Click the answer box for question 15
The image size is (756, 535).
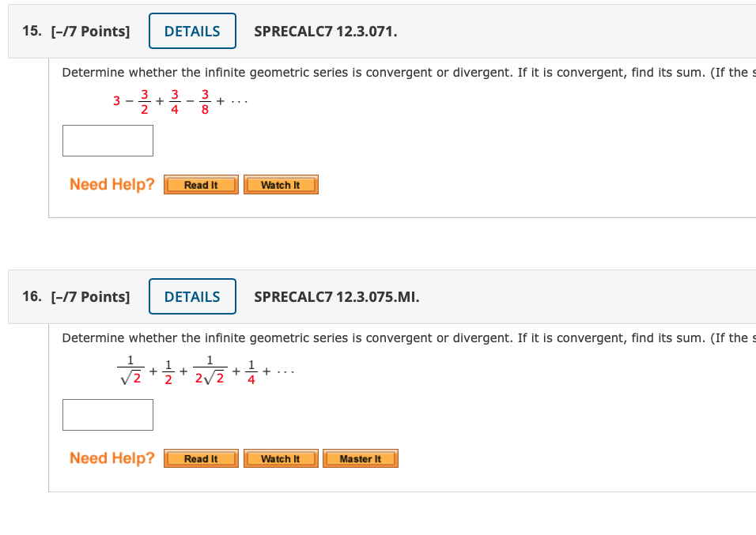point(108,140)
